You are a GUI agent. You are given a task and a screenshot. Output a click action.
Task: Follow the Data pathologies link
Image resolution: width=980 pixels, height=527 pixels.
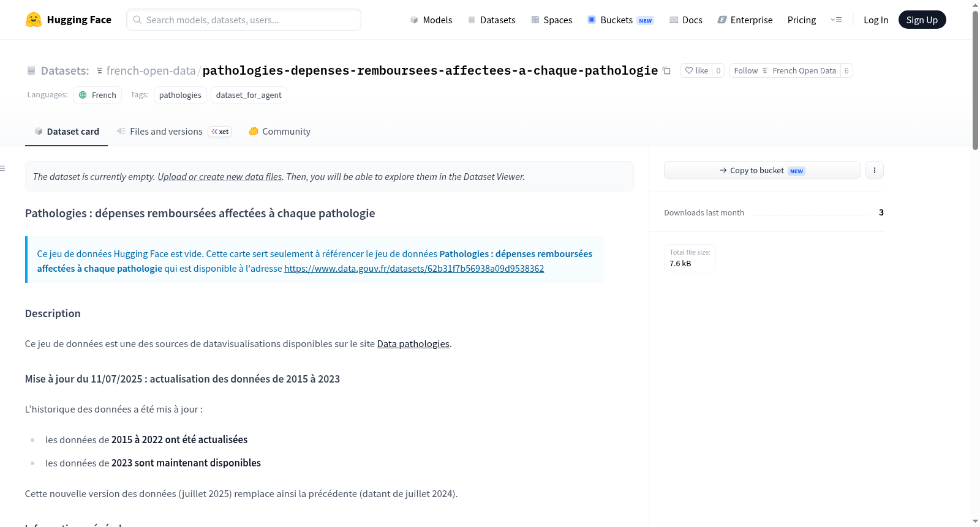413,344
